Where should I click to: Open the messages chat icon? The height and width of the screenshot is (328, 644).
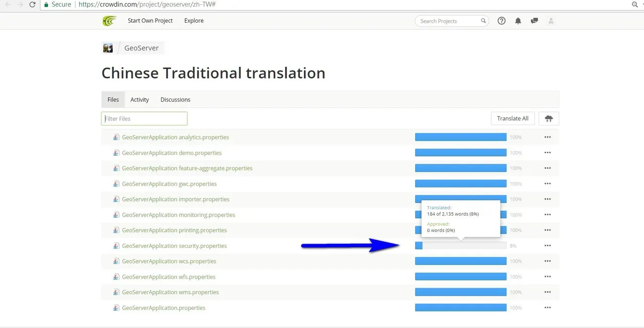(534, 21)
